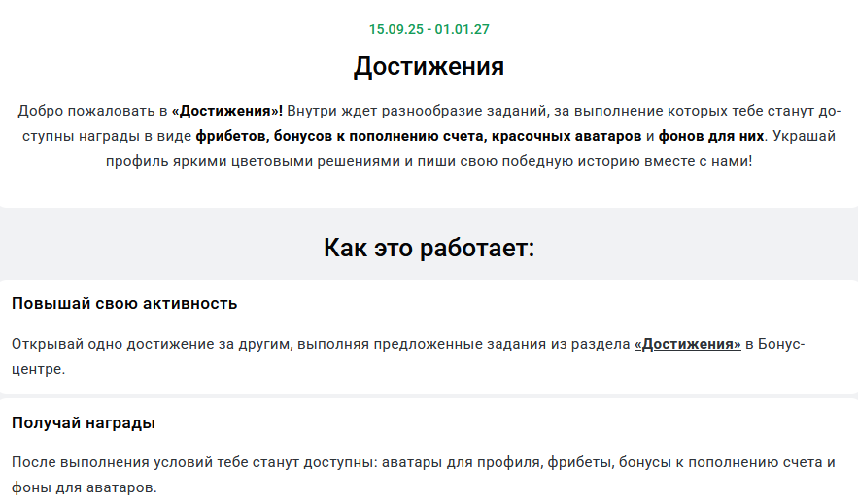
Task: Click the paragraph starting После выполнения условий
Action: pos(424,475)
